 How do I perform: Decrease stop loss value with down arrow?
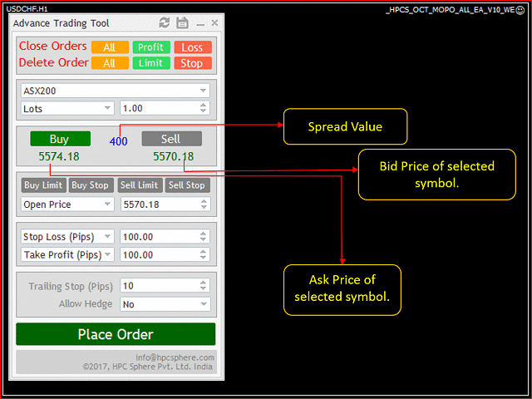pos(203,239)
